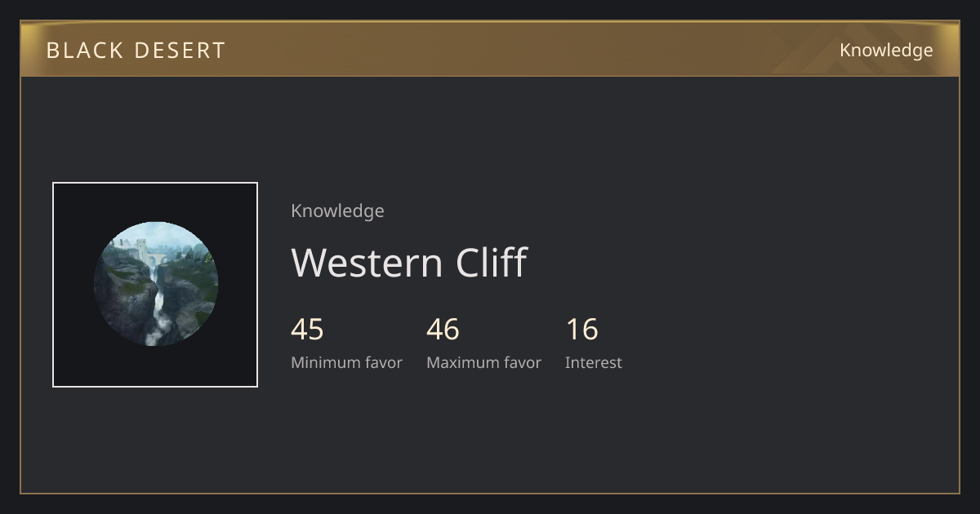Click the Minimum favor label

pos(346,363)
